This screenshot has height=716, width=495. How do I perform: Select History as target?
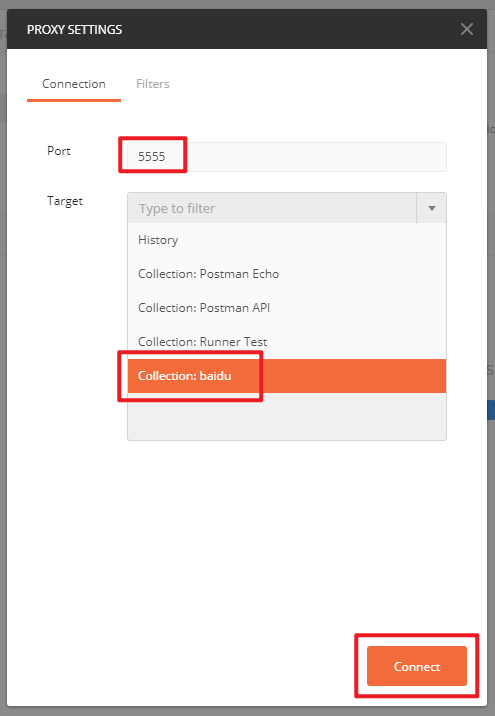287,240
